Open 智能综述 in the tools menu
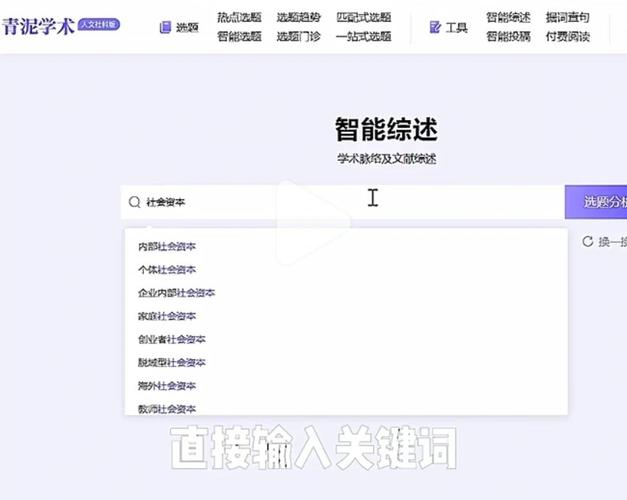627x500 pixels. point(508,17)
